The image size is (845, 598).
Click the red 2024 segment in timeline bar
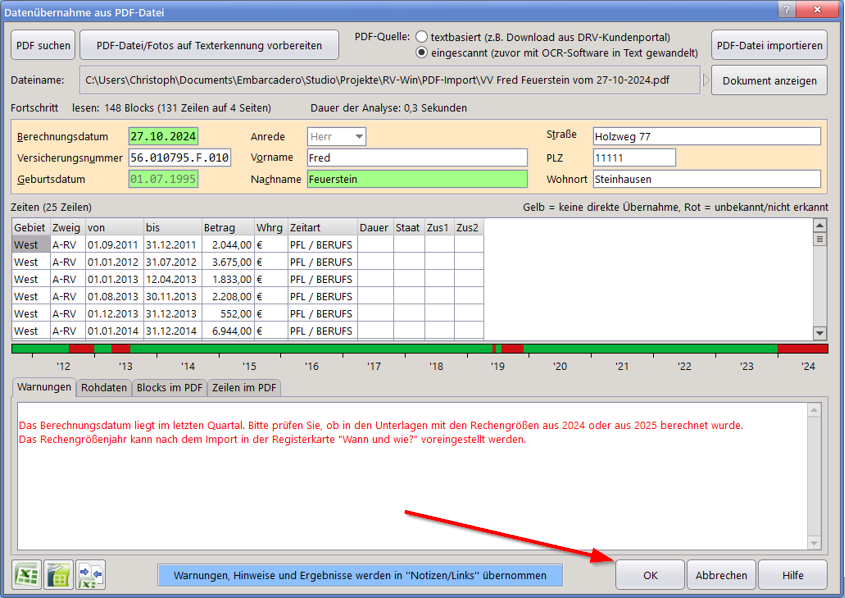tap(803, 348)
